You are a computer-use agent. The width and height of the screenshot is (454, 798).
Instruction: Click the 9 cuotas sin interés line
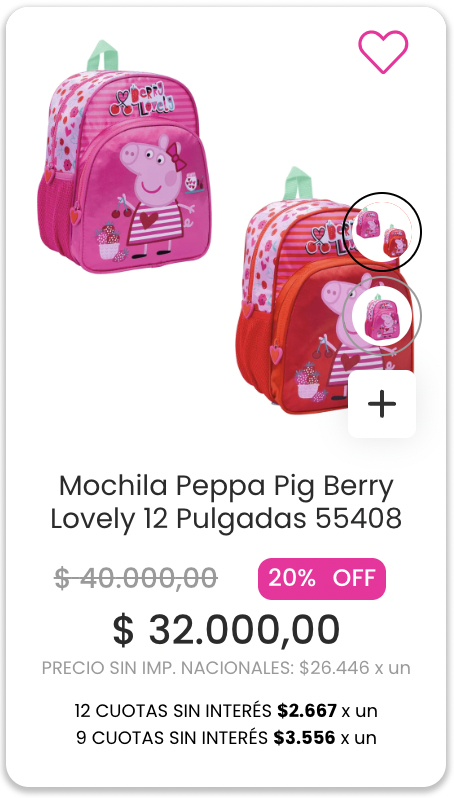coord(226,737)
